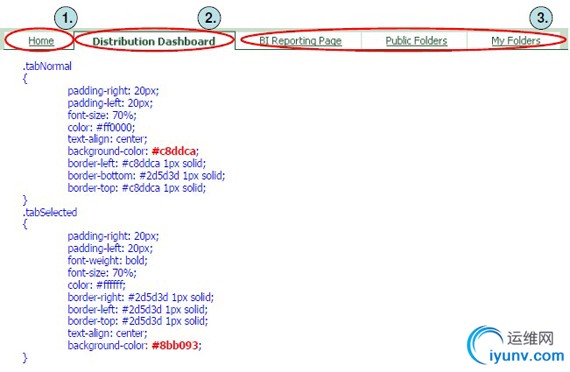Select the Distribution Dashboard tab

click(x=154, y=41)
